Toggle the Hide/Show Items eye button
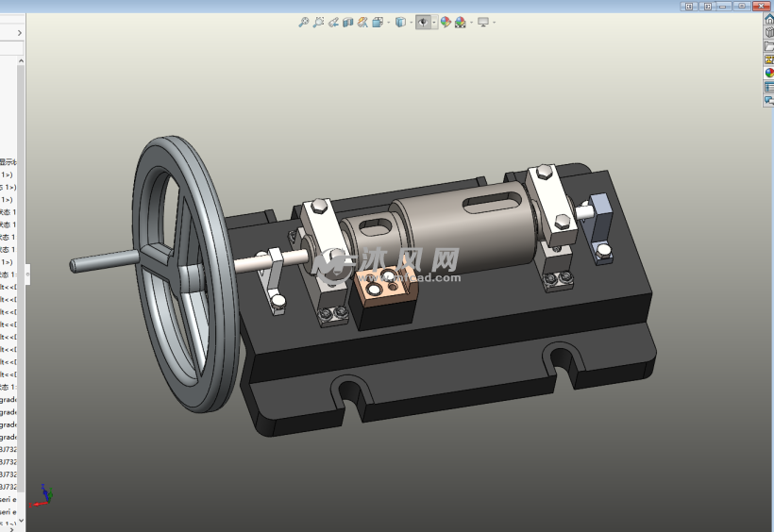This screenshot has width=774, height=532. [423, 22]
